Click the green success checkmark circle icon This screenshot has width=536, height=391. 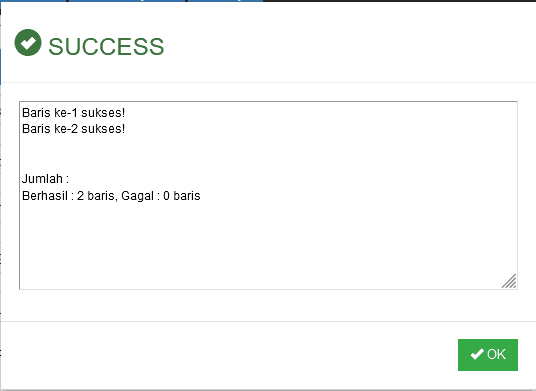28,42
